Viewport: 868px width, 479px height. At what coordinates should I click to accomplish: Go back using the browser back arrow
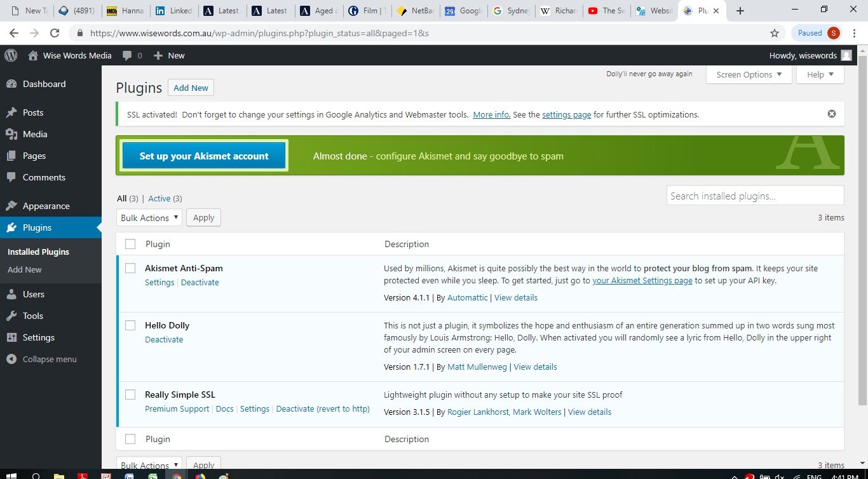[x=14, y=33]
